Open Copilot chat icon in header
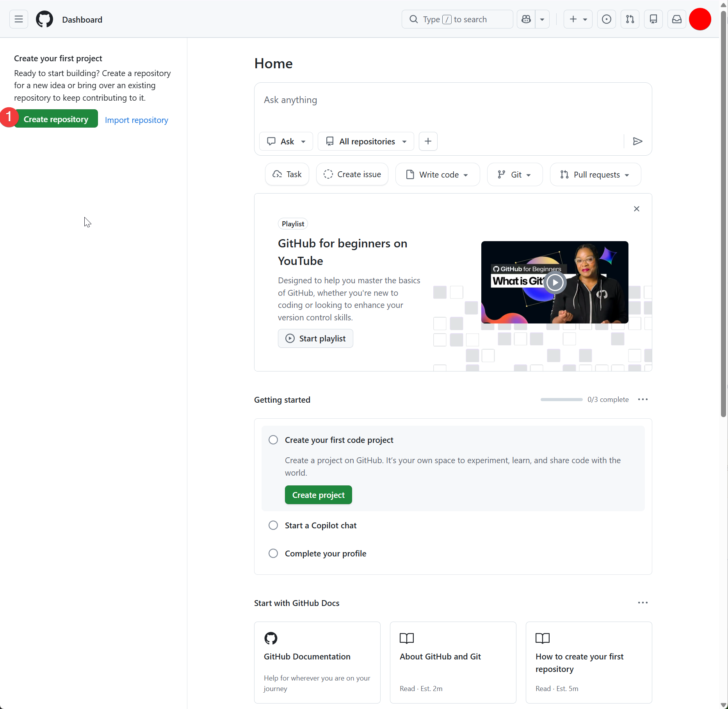Viewport: 728px width, 709px height. click(526, 20)
